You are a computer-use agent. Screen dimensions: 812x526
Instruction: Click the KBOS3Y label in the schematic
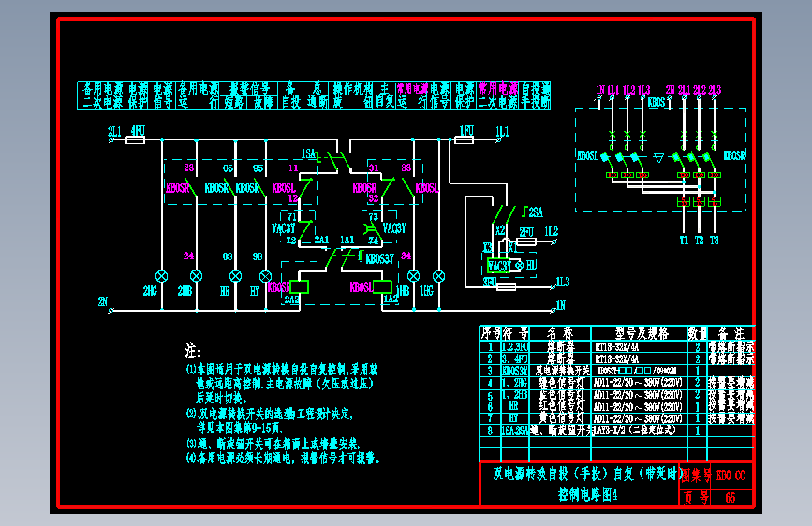coord(380,259)
